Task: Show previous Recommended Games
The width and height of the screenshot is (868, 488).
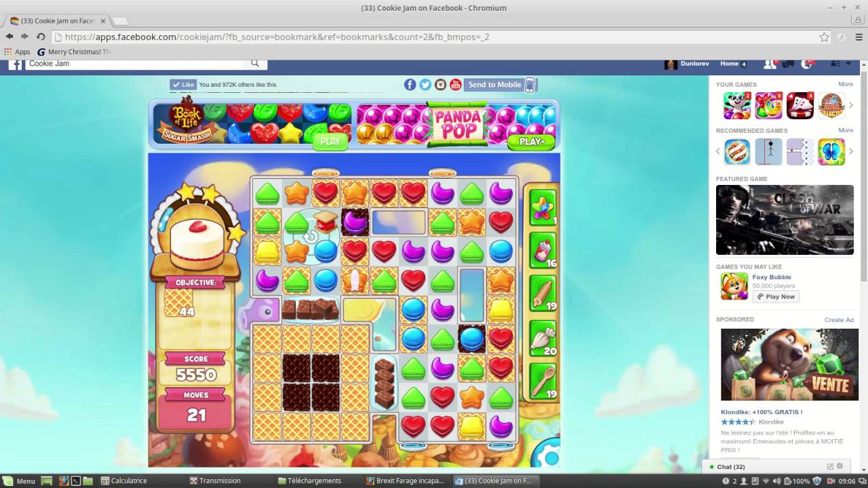Action: click(x=718, y=152)
